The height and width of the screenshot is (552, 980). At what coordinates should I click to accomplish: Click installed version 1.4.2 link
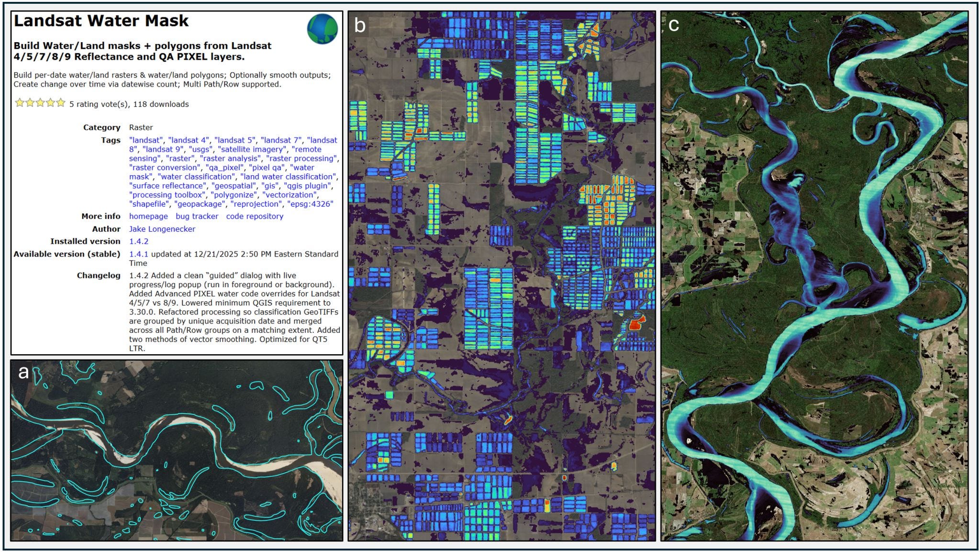[x=138, y=241]
